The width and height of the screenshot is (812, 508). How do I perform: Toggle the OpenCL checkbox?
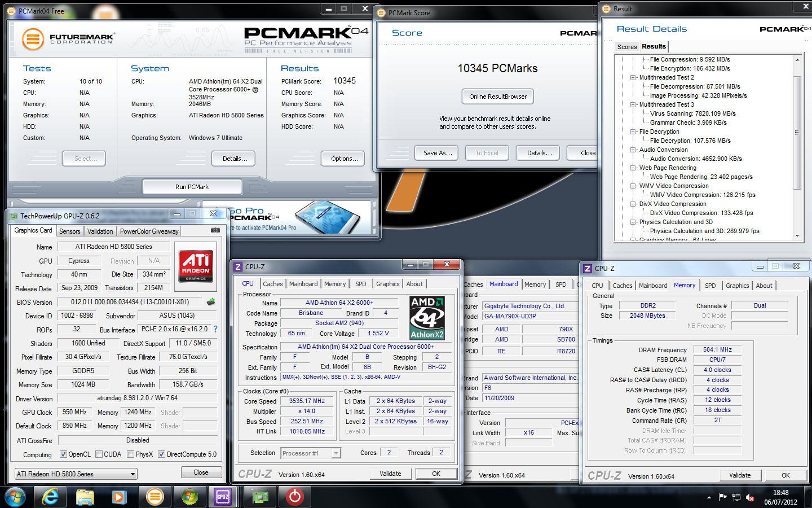point(63,454)
